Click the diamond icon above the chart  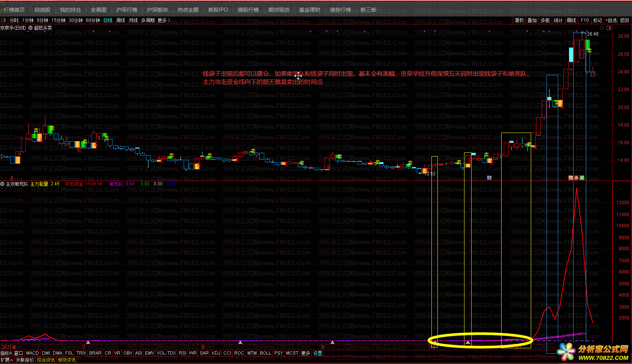(x=602, y=28)
